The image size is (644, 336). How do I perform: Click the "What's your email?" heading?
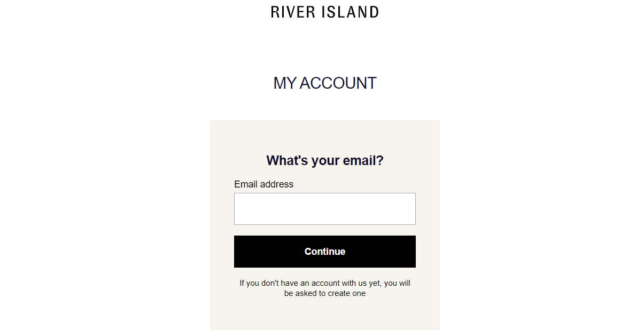pyautogui.click(x=325, y=161)
